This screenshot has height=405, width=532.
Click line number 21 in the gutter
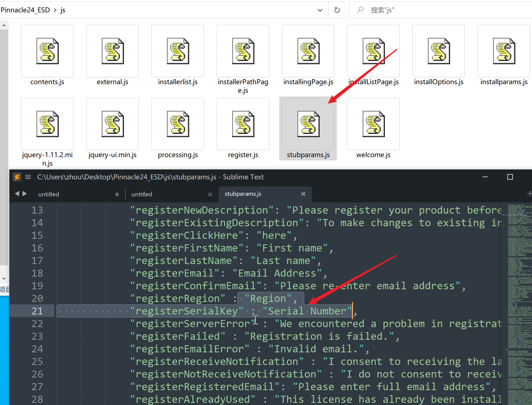click(x=37, y=311)
